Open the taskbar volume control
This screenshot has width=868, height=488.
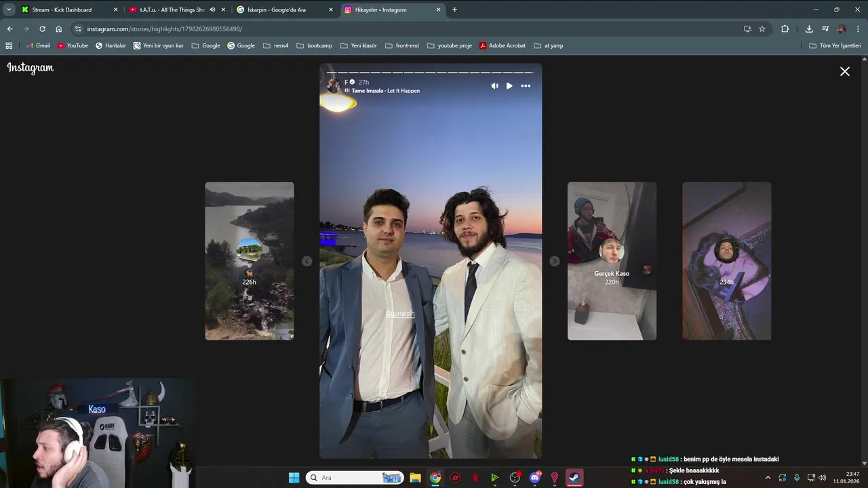[x=823, y=478]
